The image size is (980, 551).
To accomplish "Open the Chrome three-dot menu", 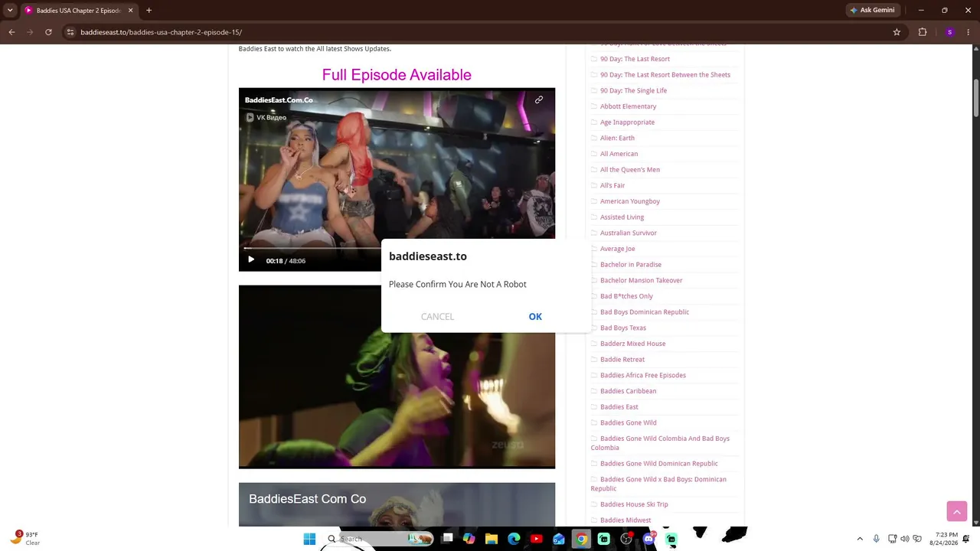I will [x=969, y=32].
